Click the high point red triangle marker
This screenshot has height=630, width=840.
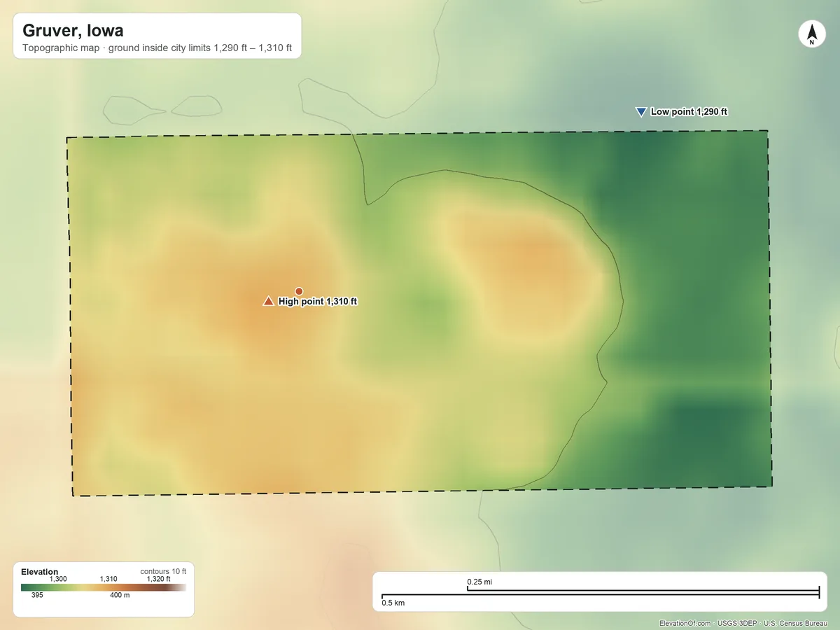[268, 301]
